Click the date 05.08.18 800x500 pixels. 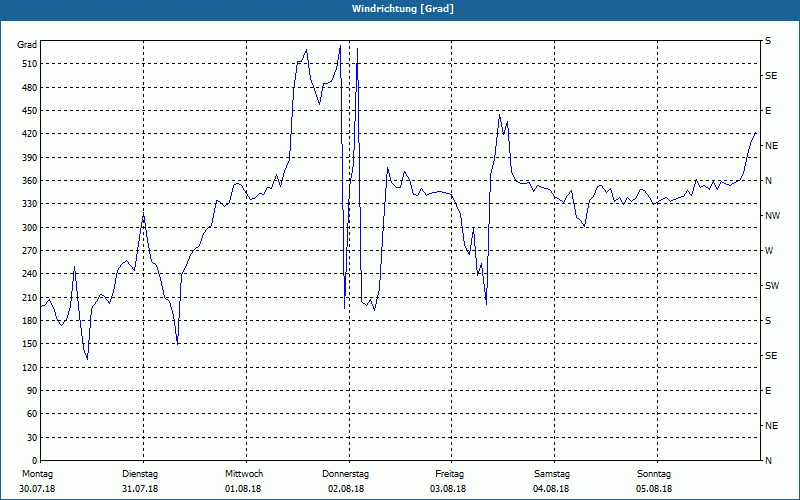point(654,489)
